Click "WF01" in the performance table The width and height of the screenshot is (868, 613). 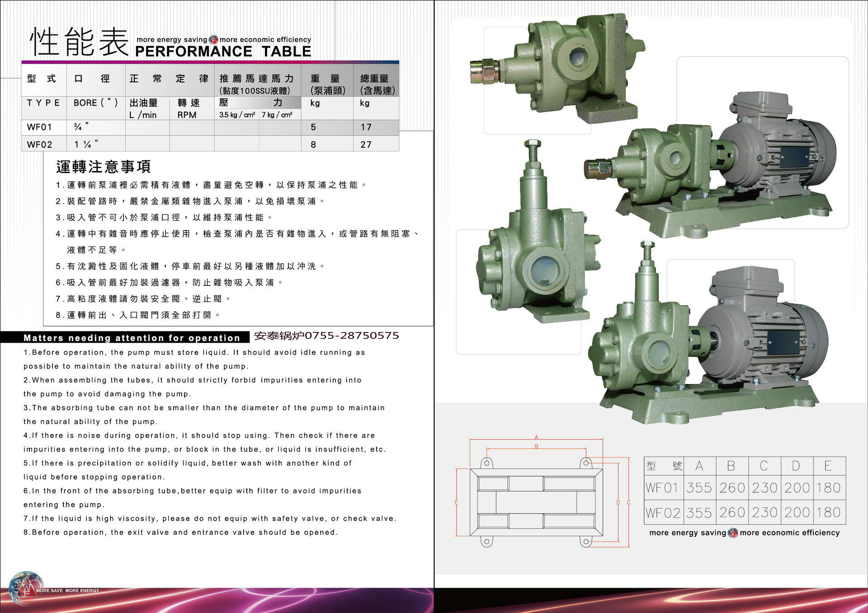tap(39, 127)
